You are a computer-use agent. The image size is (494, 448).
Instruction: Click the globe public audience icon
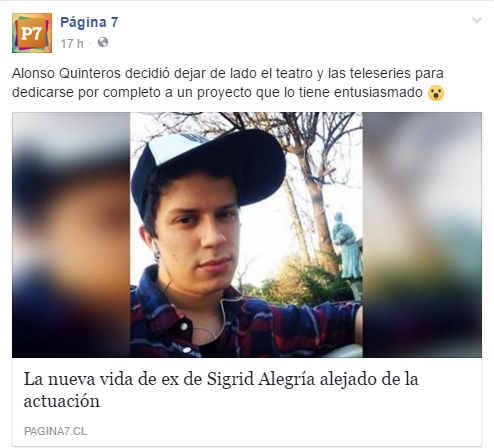pyautogui.click(x=103, y=43)
